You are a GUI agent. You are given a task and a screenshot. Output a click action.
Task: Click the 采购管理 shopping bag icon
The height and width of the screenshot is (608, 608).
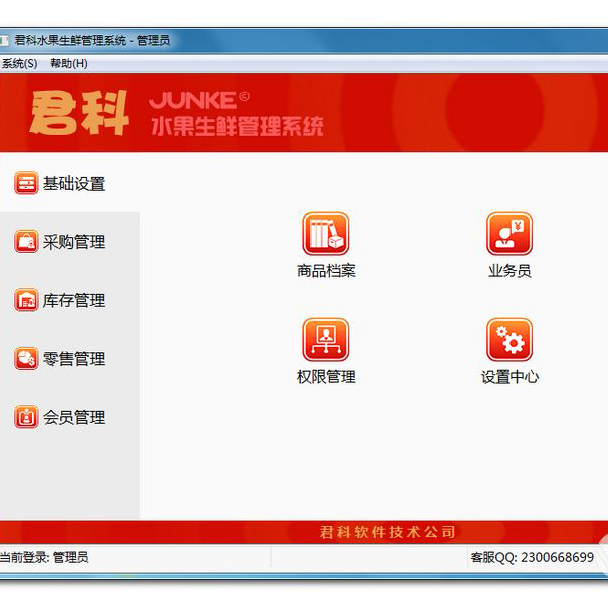(x=26, y=242)
